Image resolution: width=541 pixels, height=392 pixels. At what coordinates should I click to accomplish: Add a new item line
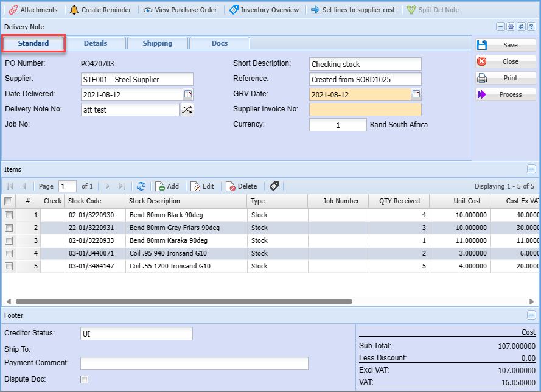tap(167, 186)
